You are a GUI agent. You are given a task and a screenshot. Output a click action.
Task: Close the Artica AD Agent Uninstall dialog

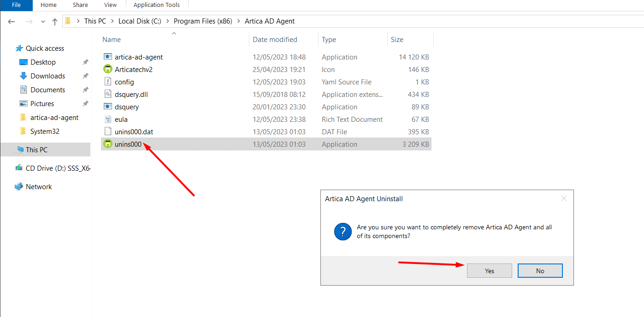pyautogui.click(x=563, y=199)
